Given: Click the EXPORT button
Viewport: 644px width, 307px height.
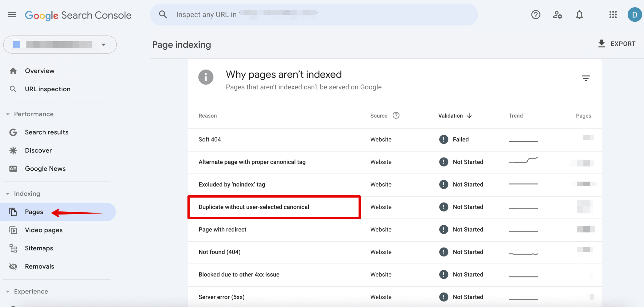Looking at the screenshot, I should coord(616,43).
